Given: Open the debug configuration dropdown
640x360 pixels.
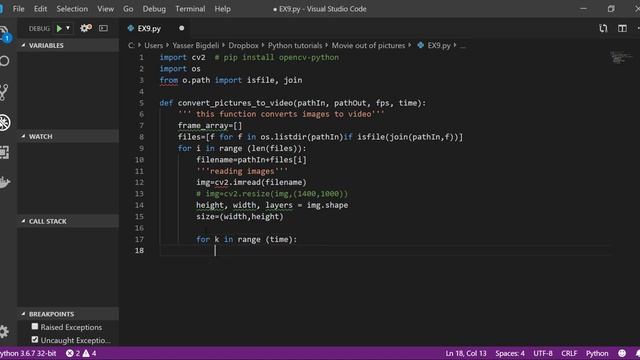Looking at the screenshot, I should click(68, 28).
